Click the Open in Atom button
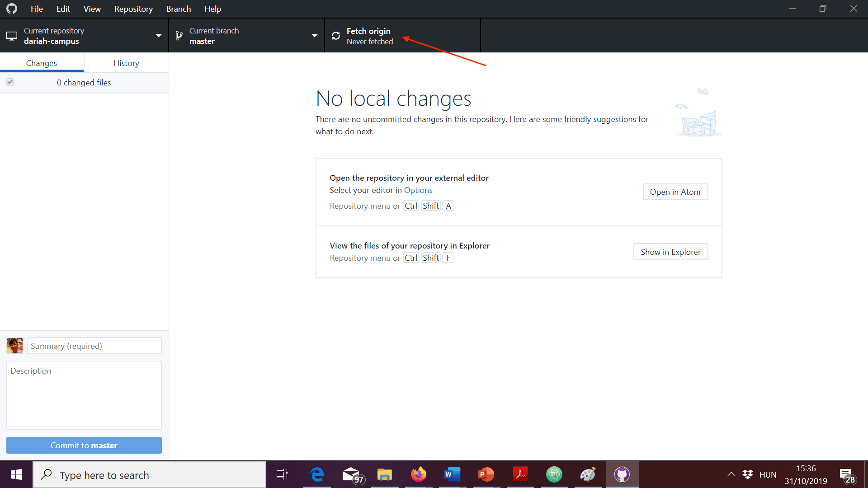Screen dimensions: 868x488 pyautogui.click(x=675, y=192)
